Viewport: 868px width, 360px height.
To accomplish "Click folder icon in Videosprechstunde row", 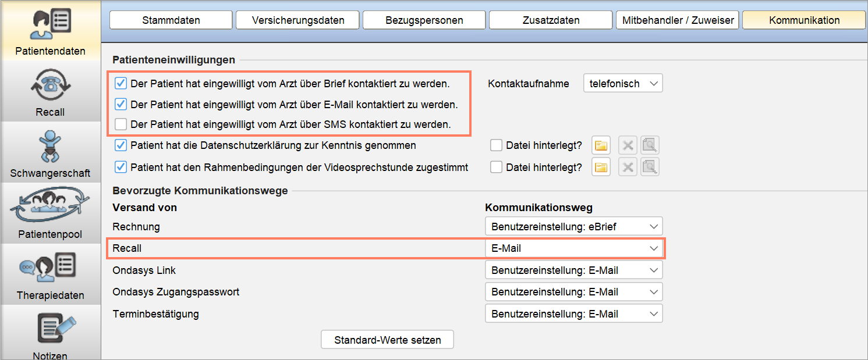I will (x=601, y=167).
